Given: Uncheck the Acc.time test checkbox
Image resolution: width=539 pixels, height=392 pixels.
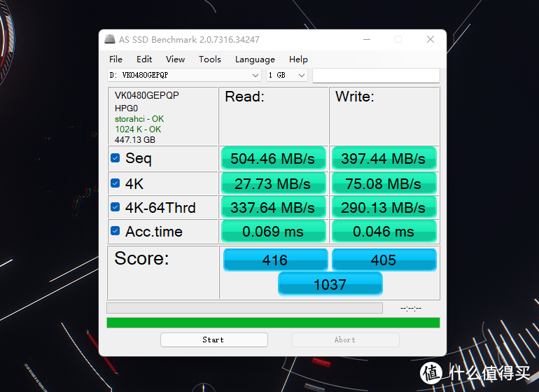Looking at the screenshot, I should pos(115,231).
